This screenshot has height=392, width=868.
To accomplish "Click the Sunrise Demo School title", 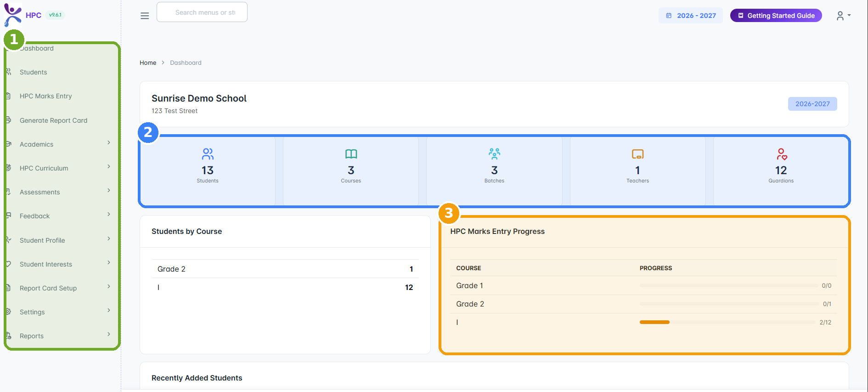I will (199, 98).
